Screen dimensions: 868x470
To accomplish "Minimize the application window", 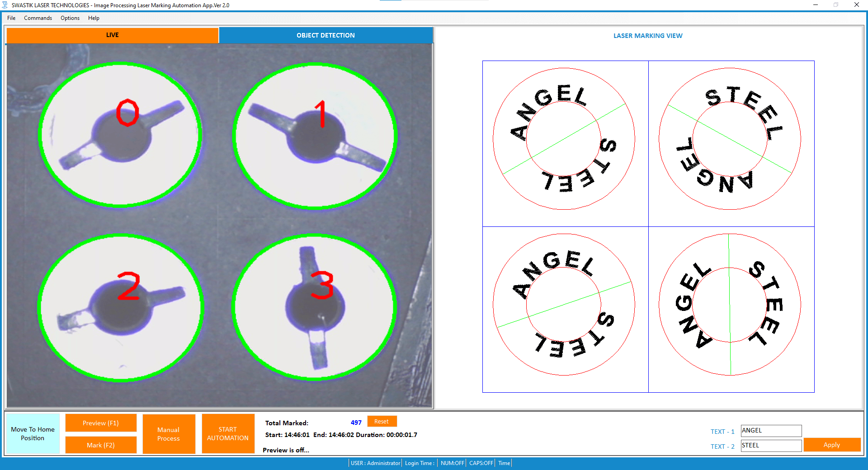I will click(816, 5).
